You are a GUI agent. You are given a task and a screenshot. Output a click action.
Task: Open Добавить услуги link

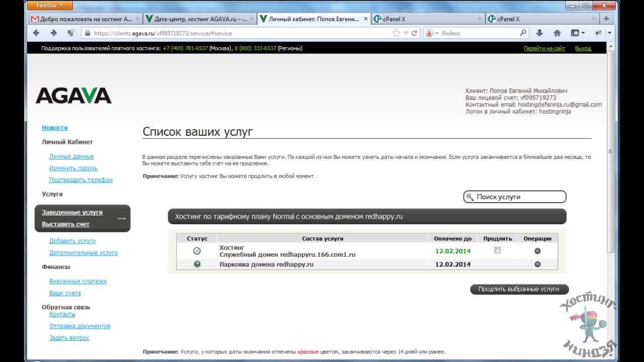point(72,241)
